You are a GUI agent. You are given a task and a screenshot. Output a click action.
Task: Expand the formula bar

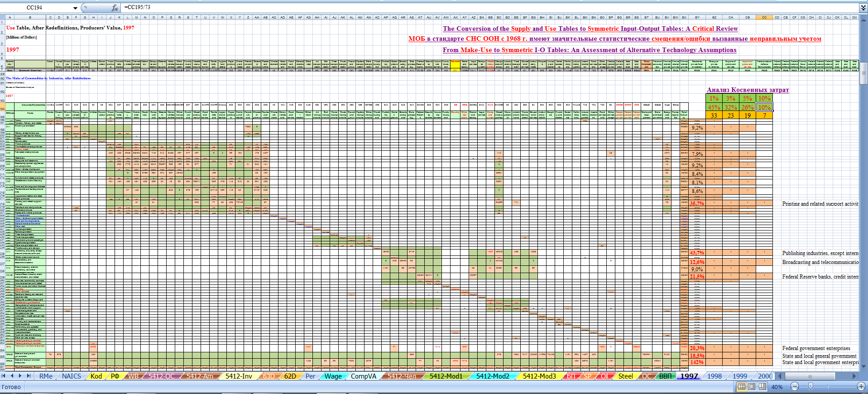pyautogui.click(x=863, y=8)
